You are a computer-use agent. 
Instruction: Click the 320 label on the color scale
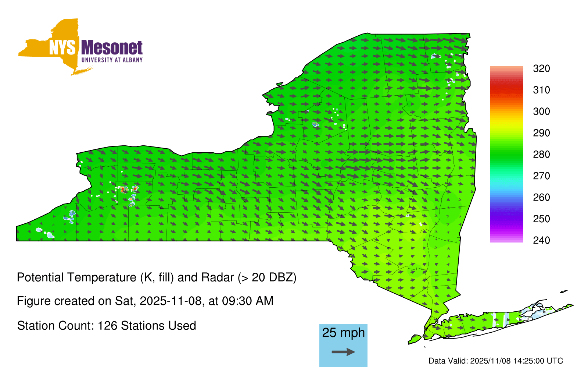[x=541, y=68]
